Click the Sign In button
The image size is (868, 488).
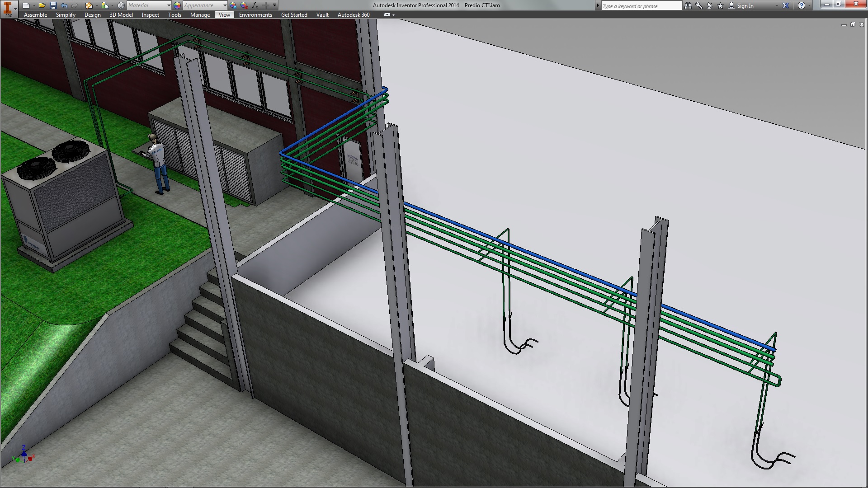click(x=745, y=6)
